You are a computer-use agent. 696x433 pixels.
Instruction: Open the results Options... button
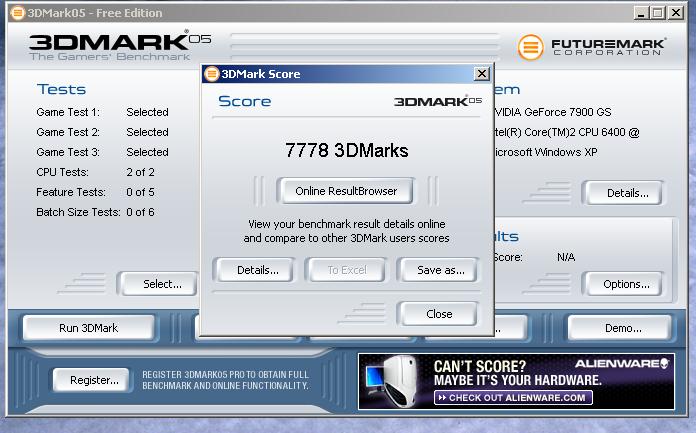pyautogui.click(x=626, y=284)
